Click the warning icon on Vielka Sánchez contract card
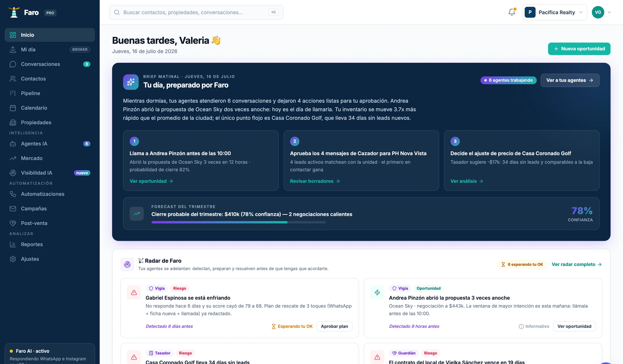623x364 pixels. click(x=377, y=357)
